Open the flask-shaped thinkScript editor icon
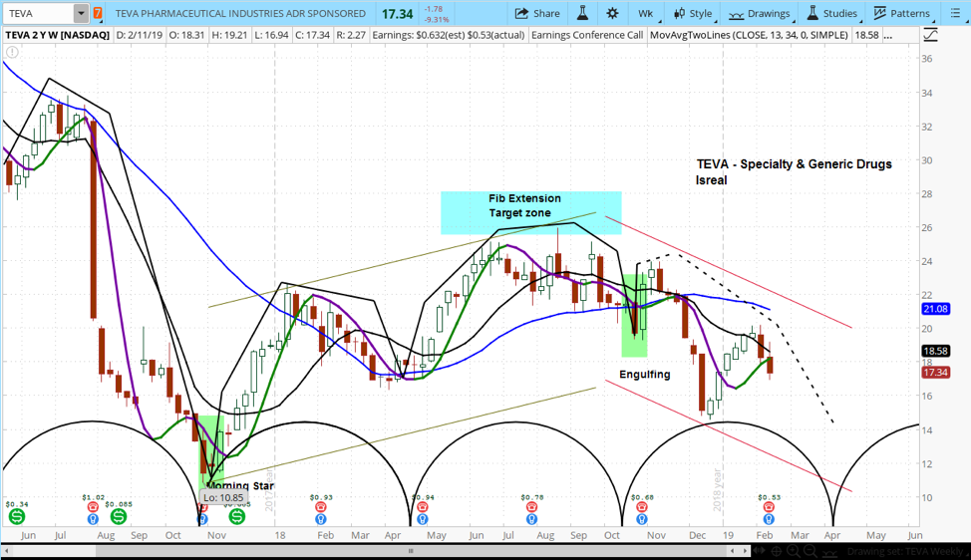Image resolution: width=971 pixels, height=560 pixels. [x=582, y=13]
